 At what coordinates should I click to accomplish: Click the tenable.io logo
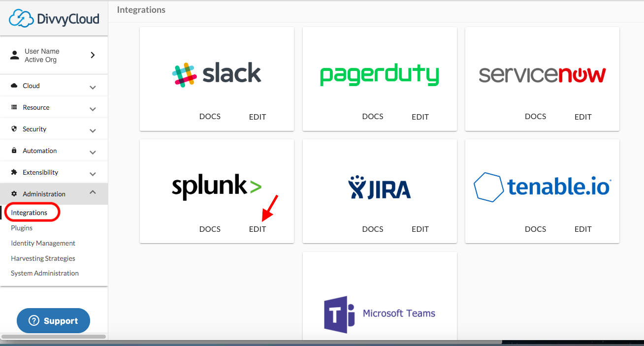542,187
